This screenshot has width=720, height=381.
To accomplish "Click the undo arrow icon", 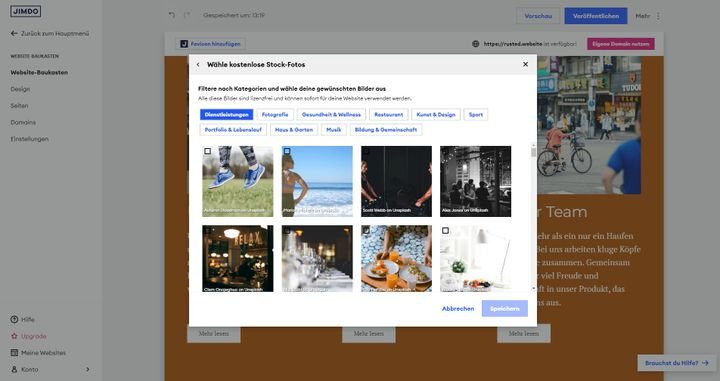I will pyautogui.click(x=172, y=15).
